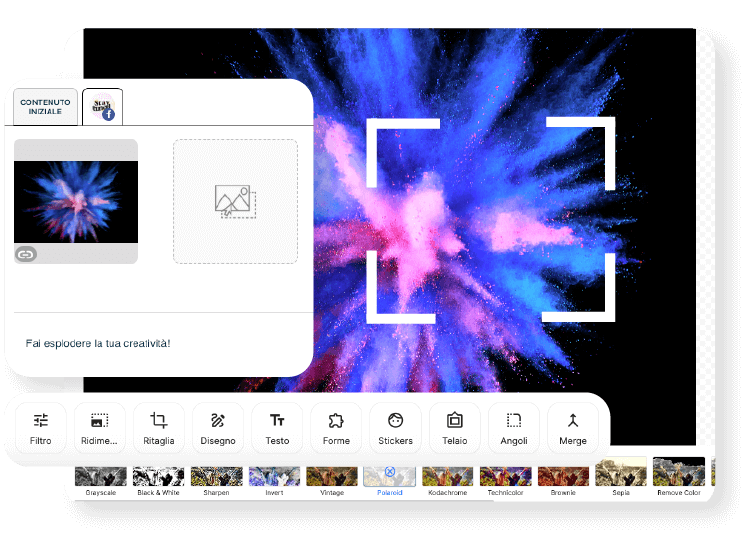Click the empty add-image placeholder
The height and width of the screenshot is (545, 744).
coord(235,201)
